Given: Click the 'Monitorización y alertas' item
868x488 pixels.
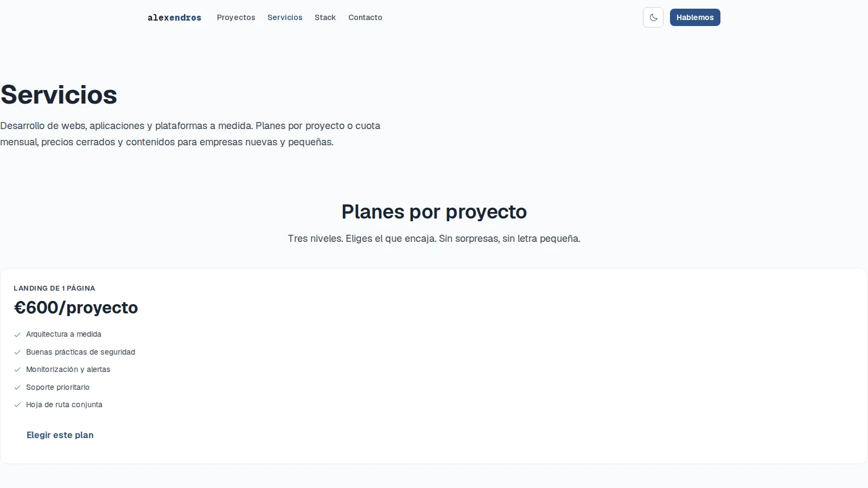Looking at the screenshot, I should click(68, 369).
